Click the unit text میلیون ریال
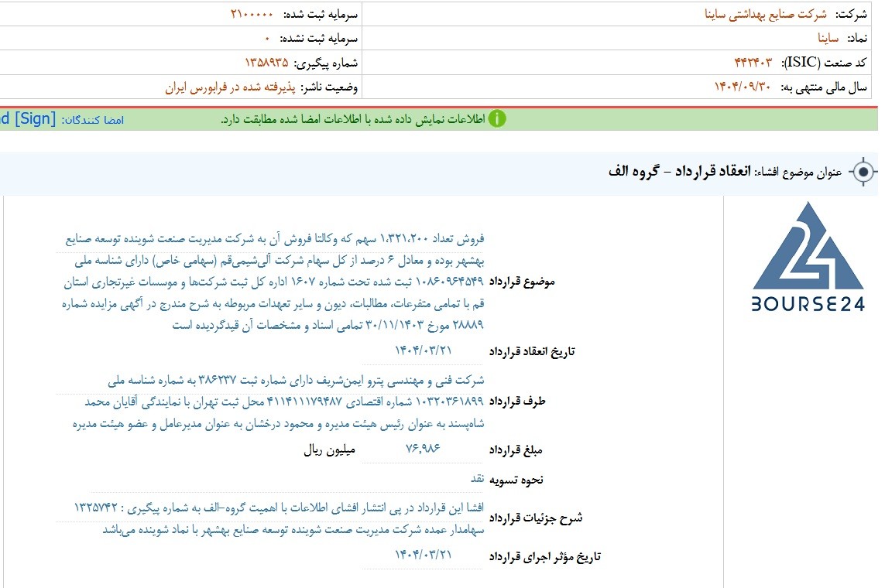The image size is (885, 588). pyautogui.click(x=330, y=450)
